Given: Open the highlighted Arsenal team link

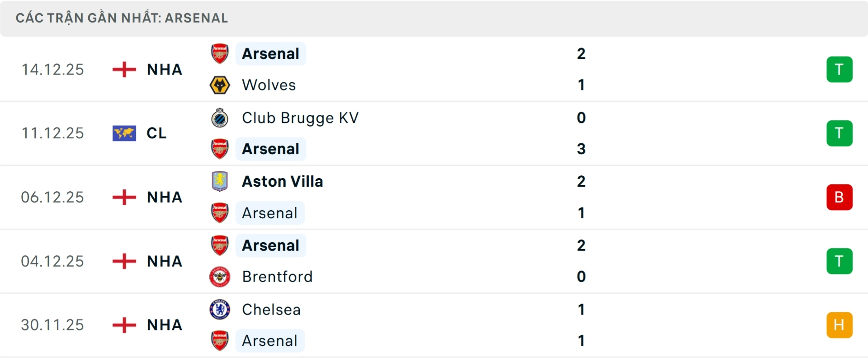Looking at the screenshot, I should coord(270,53).
